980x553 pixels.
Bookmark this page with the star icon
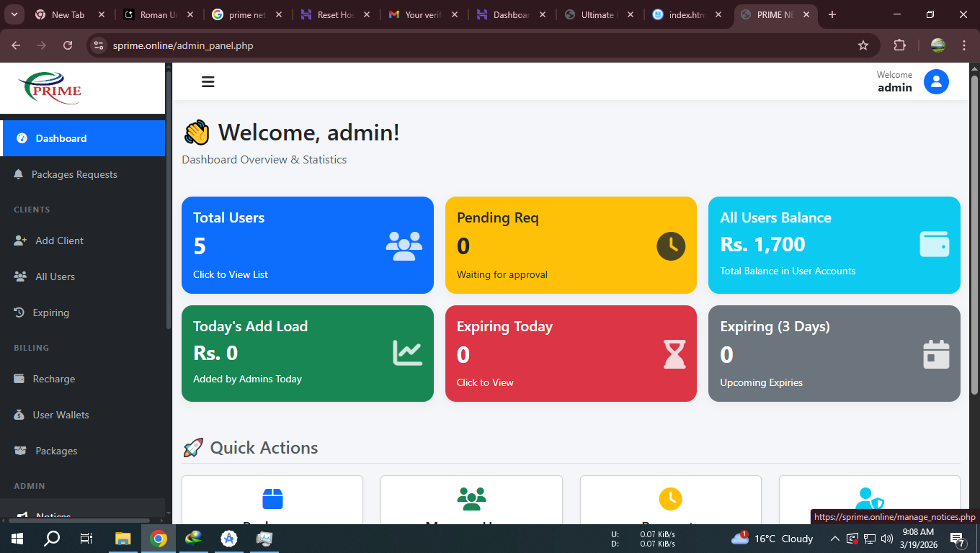pos(863,45)
